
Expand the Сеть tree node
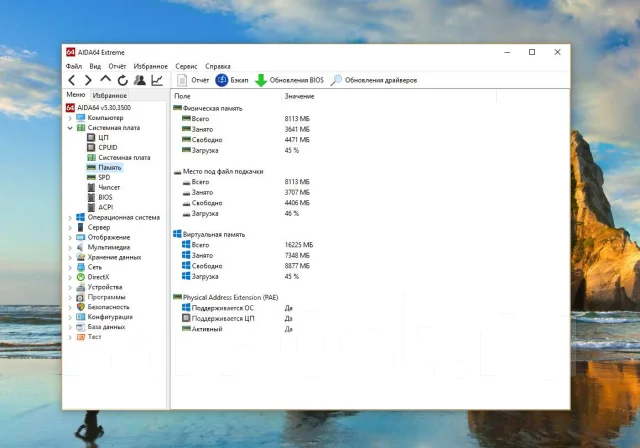(x=70, y=268)
